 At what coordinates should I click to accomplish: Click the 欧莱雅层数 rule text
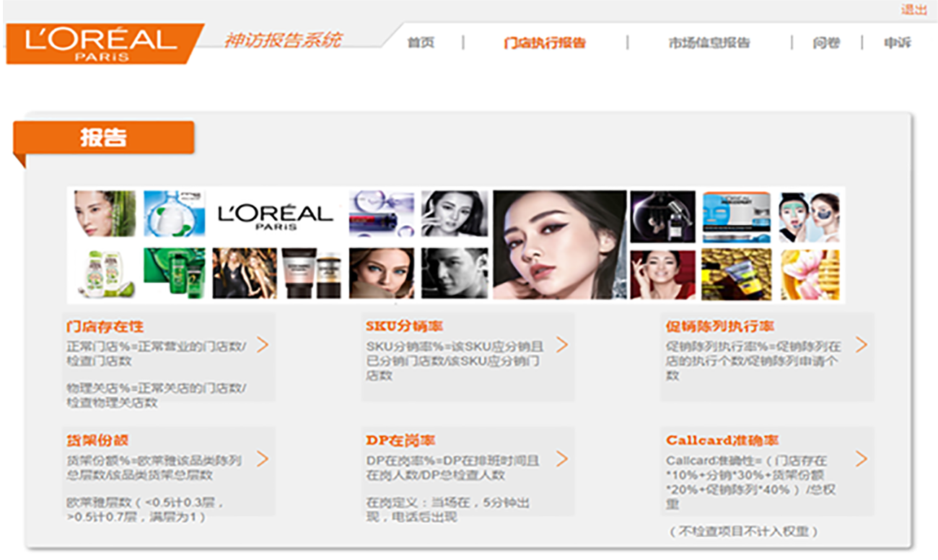point(145,509)
